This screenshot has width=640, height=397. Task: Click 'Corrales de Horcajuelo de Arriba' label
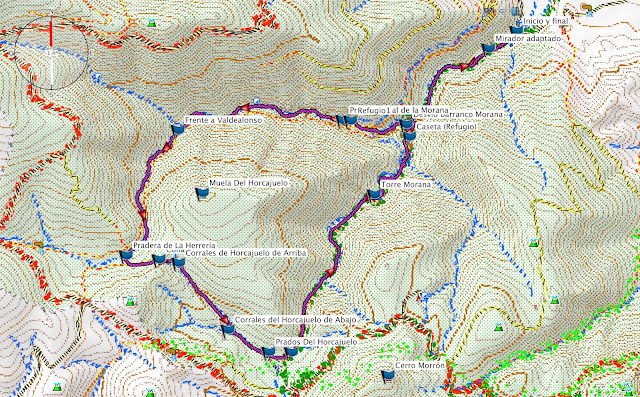click(246, 253)
